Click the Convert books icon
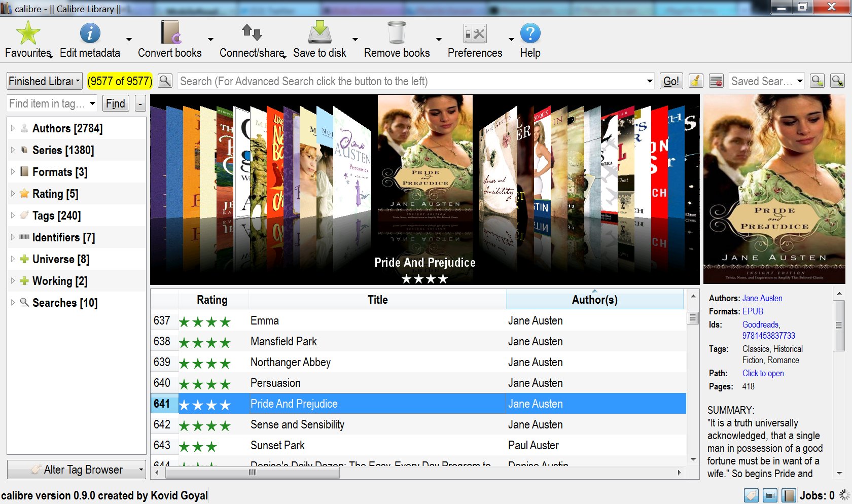Screen dimensions: 852x504 [170, 33]
